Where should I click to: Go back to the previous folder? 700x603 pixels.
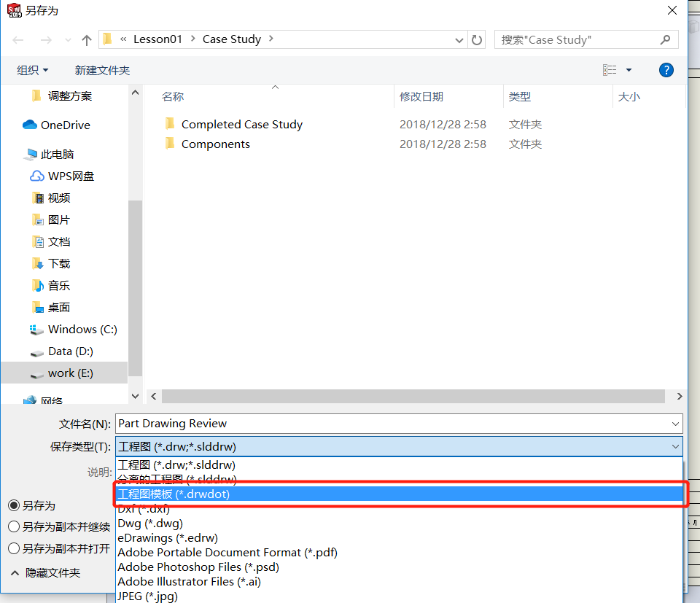17,40
